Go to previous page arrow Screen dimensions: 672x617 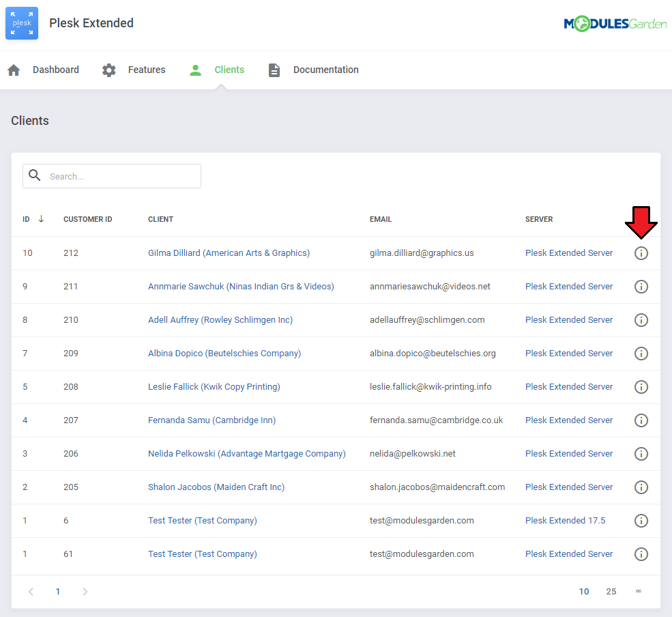point(31,592)
